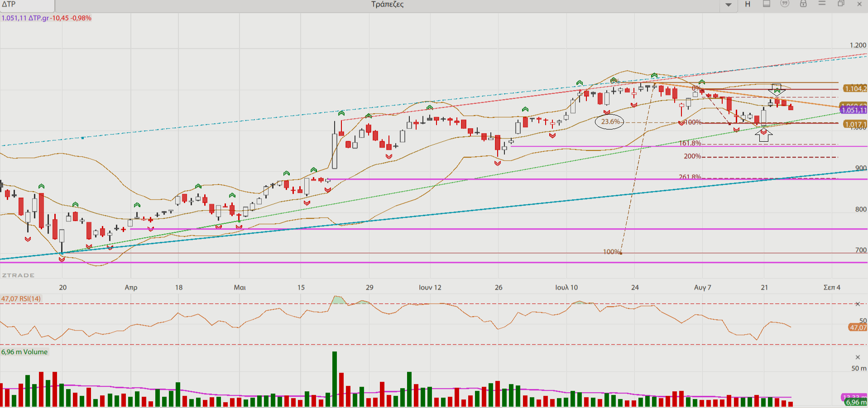Screen dimensions: 868x408
Task: Click the Ιουν 12 date axis label
Action: pos(430,288)
